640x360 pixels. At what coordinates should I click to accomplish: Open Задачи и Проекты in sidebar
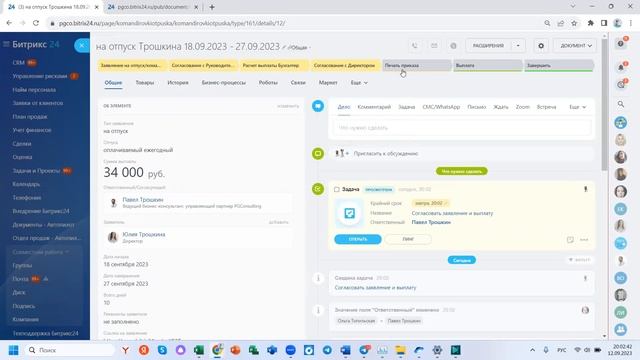[36, 171]
